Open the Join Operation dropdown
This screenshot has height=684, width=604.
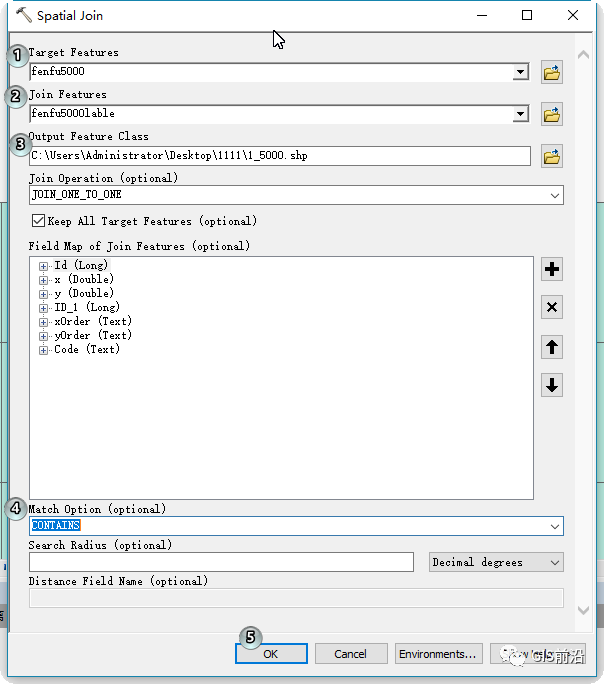(x=555, y=195)
